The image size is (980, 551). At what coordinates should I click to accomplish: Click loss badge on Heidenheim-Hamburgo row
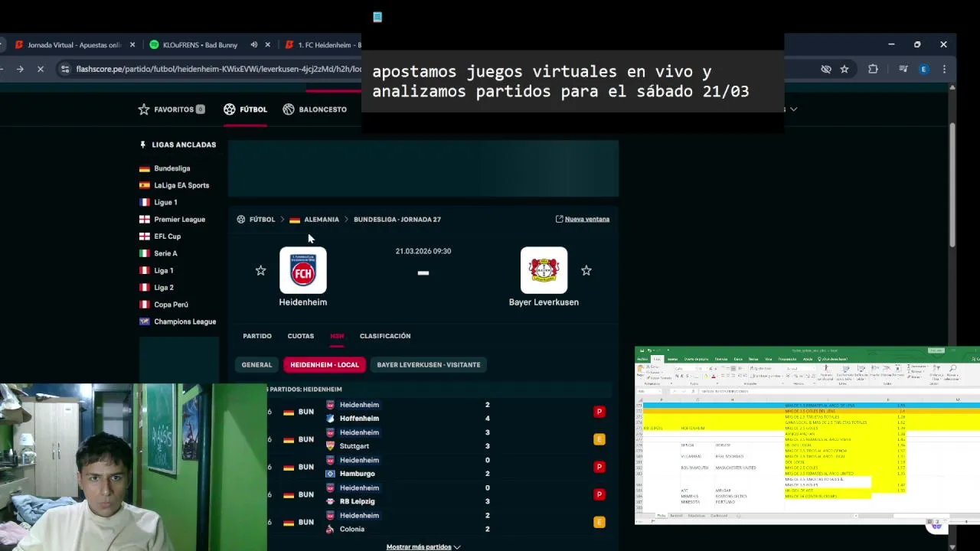599,467
